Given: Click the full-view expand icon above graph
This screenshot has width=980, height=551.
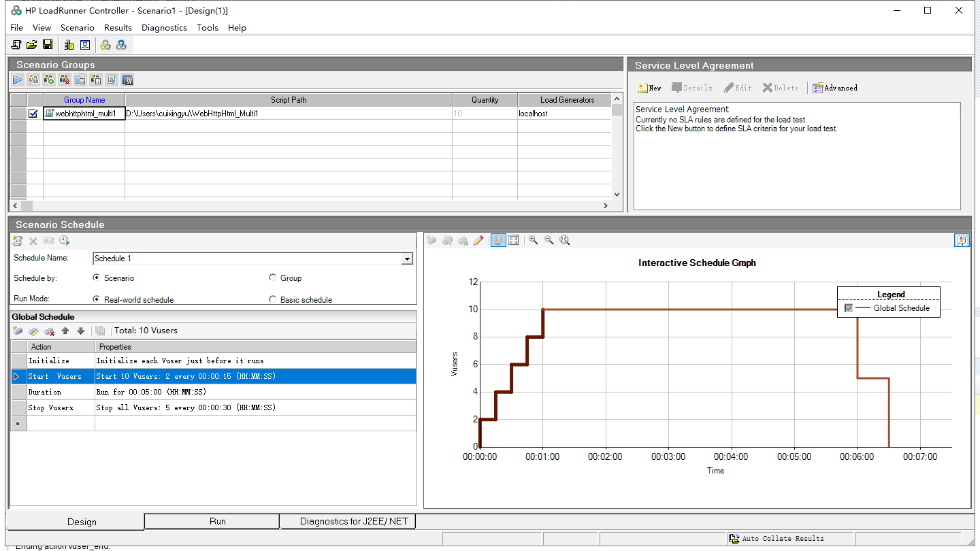Looking at the screenshot, I should click(514, 240).
